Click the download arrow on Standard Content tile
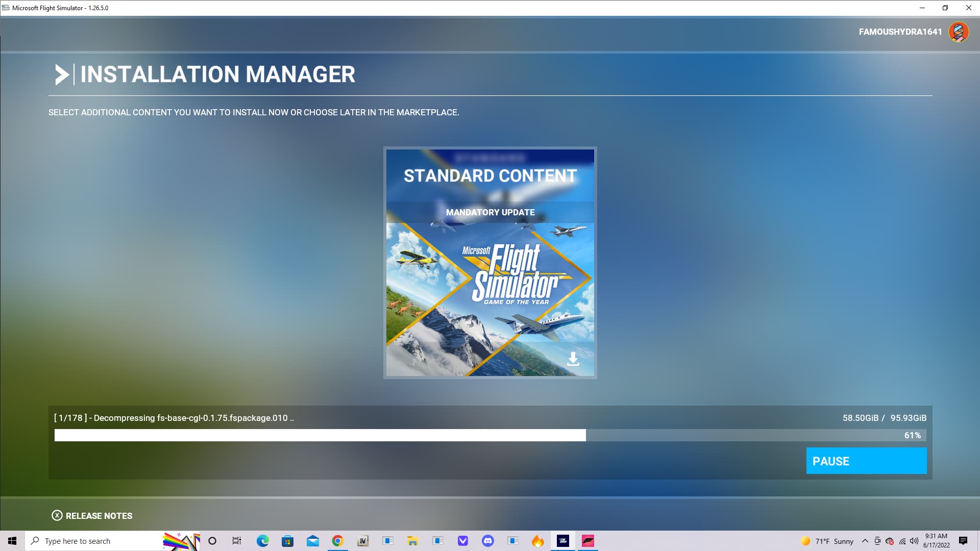The width and height of the screenshot is (980, 551). 573,359
